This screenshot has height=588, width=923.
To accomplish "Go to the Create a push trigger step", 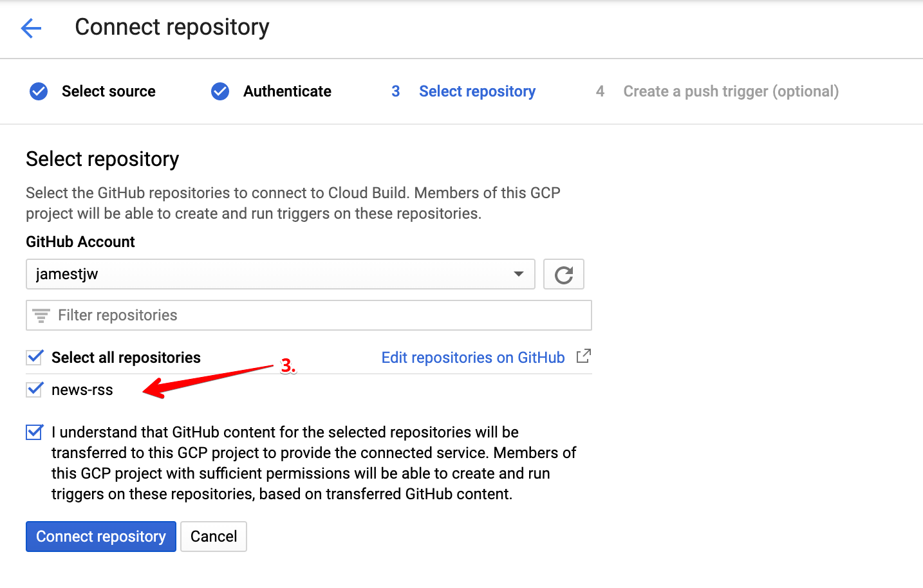I will click(x=731, y=91).
